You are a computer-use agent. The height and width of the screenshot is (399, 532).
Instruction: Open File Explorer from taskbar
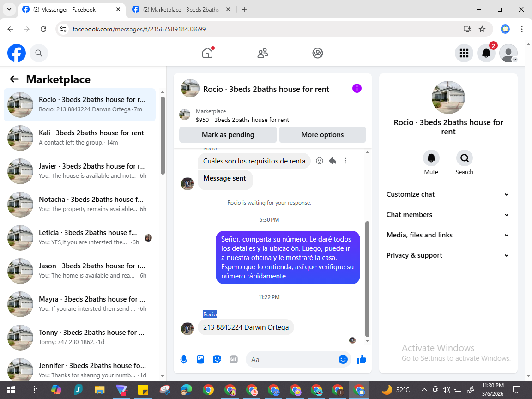[99, 390]
